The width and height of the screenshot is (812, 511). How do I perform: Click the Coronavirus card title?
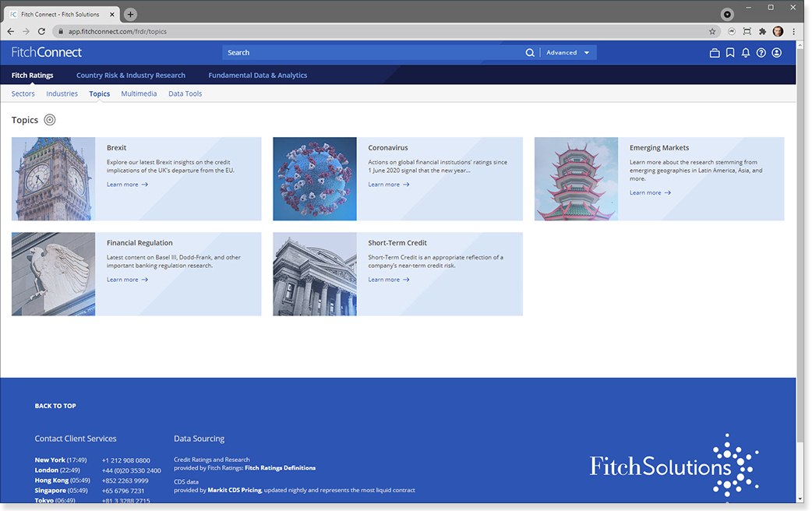(388, 148)
